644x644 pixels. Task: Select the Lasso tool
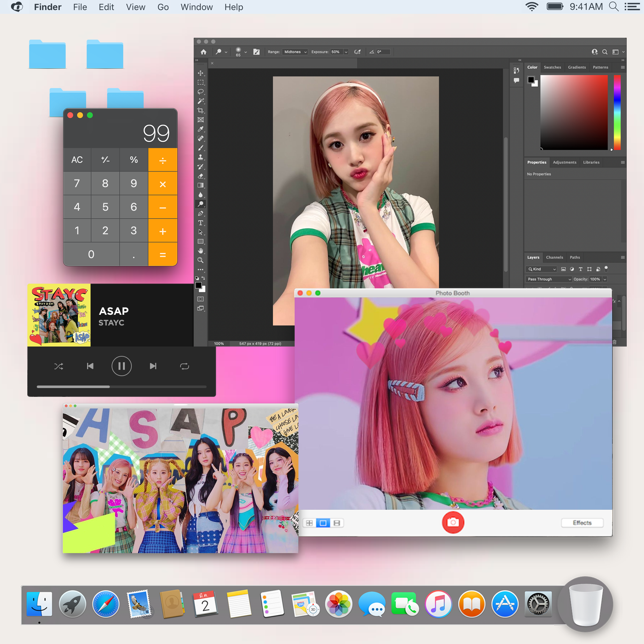point(200,92)
